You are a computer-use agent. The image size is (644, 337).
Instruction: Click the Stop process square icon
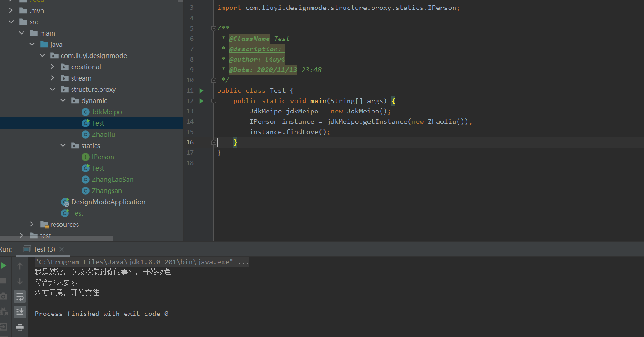[x=3, y=281]
